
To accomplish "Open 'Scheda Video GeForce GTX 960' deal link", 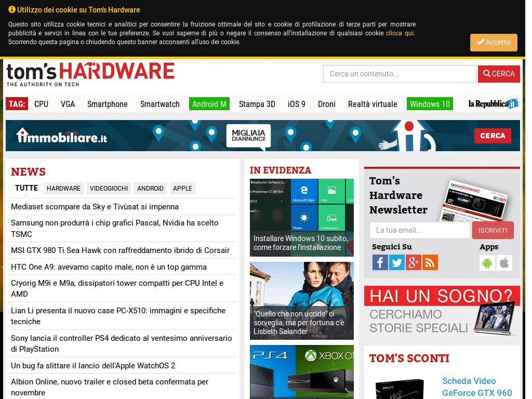I will 477,387.
